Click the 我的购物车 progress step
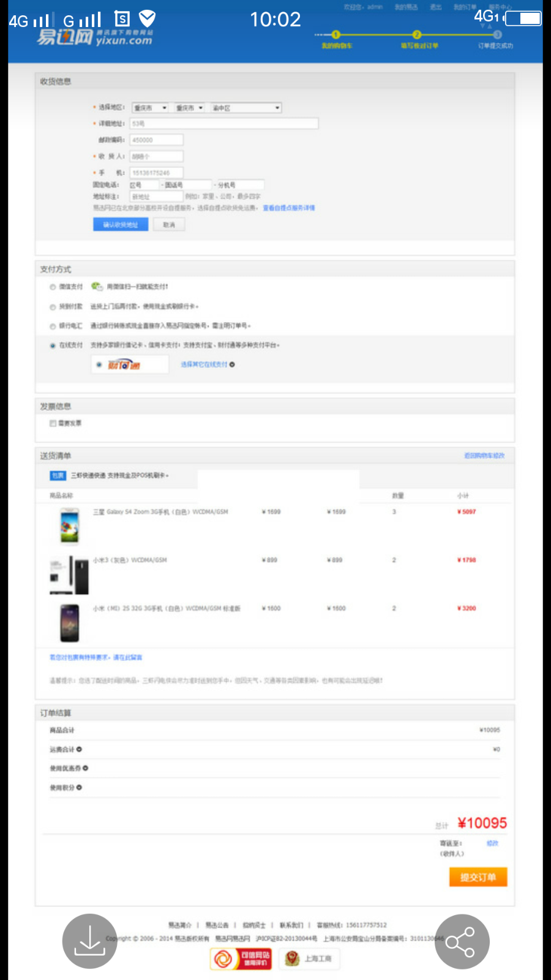 pyautogui.click(x=337, y=40)
